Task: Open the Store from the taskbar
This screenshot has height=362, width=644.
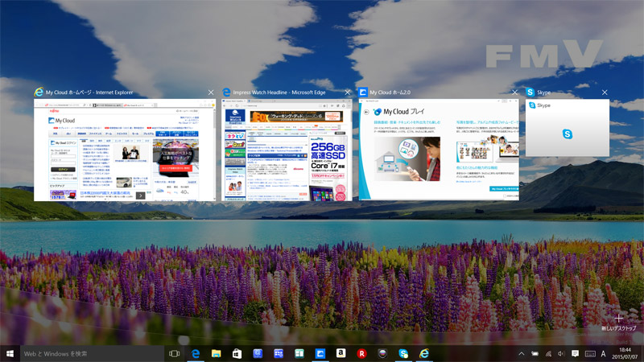Action: click(237, 353)
